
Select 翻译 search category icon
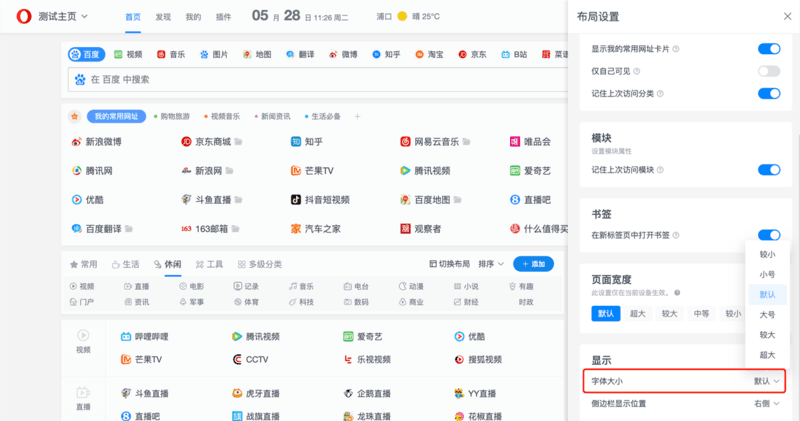click(290, 54)
